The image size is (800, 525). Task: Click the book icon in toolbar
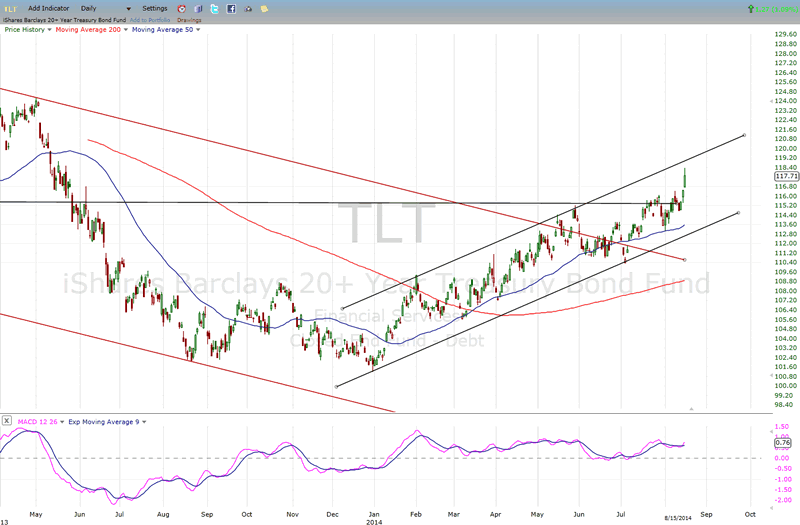(x=197, y=8)
